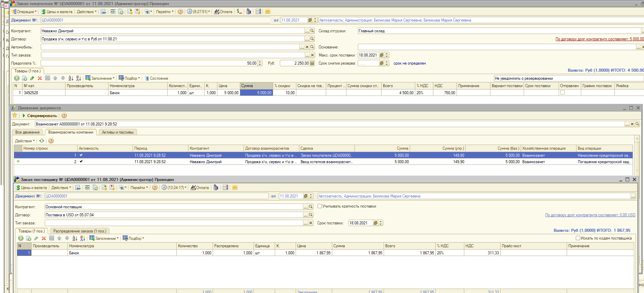644x293 pixels.
Task: Open Действия menu in customer order toolbar
Action: click(87, 12)
